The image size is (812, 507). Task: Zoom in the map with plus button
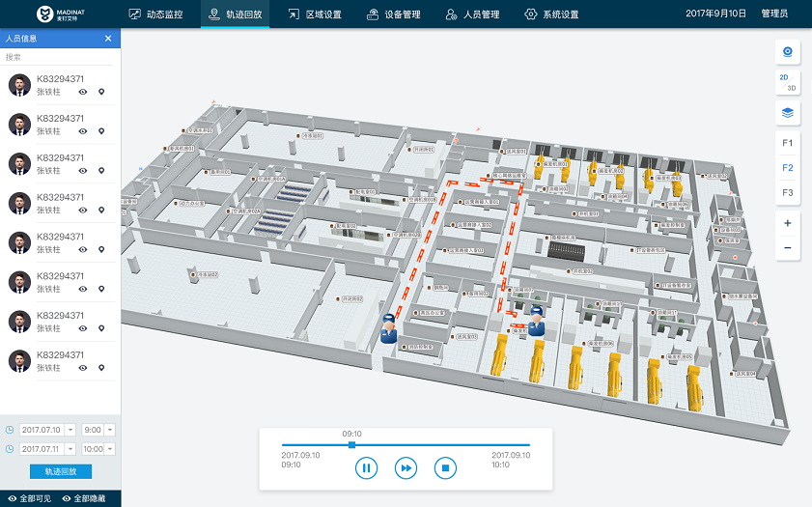pos(788,223)
